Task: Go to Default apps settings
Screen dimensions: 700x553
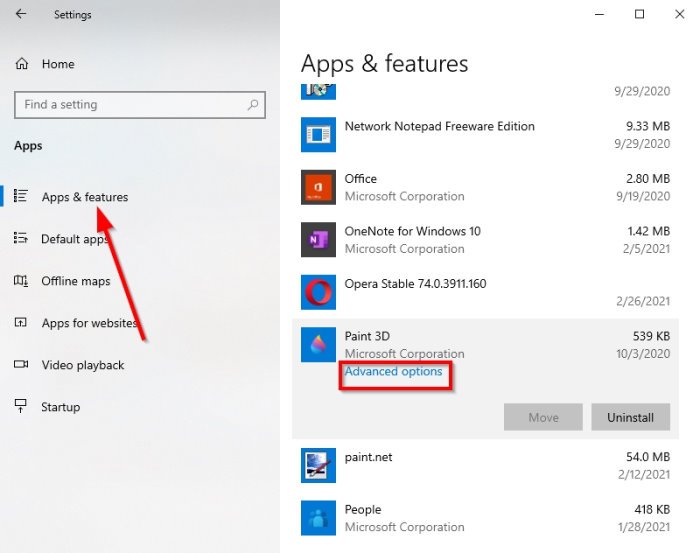Action: (74, 239)
